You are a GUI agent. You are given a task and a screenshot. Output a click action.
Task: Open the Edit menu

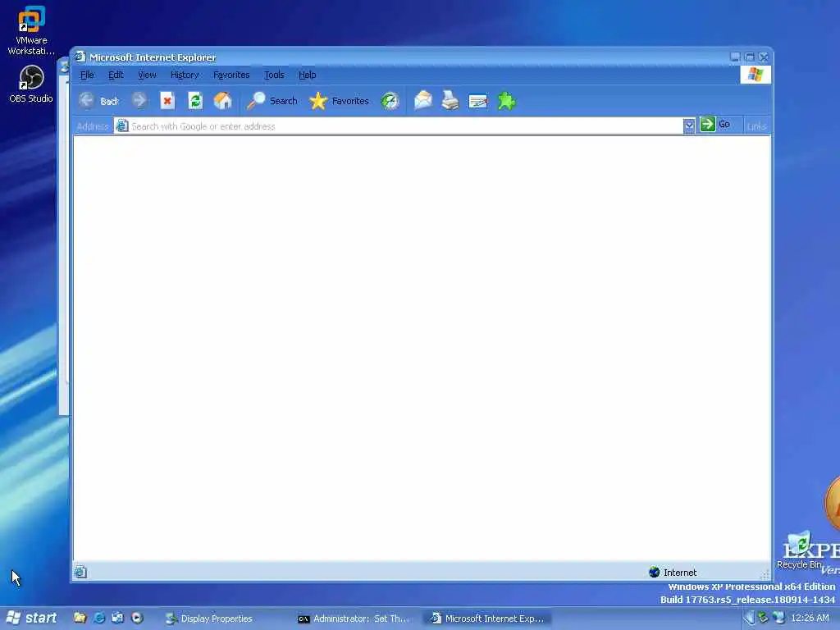click(x=116, y=75)
